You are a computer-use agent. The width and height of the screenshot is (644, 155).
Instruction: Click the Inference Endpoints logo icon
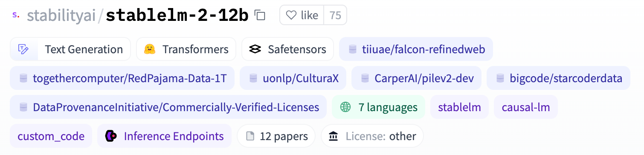(x=111, y=136)
